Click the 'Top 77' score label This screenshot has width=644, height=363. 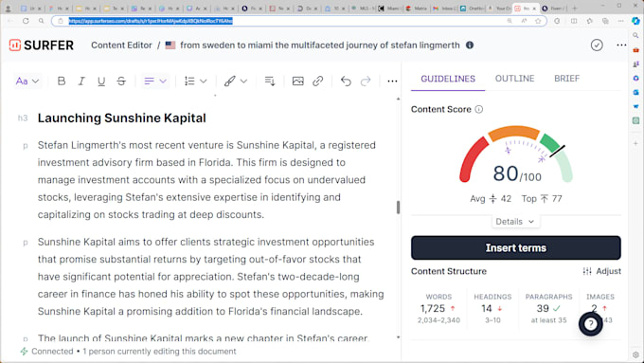click(542, 199)
